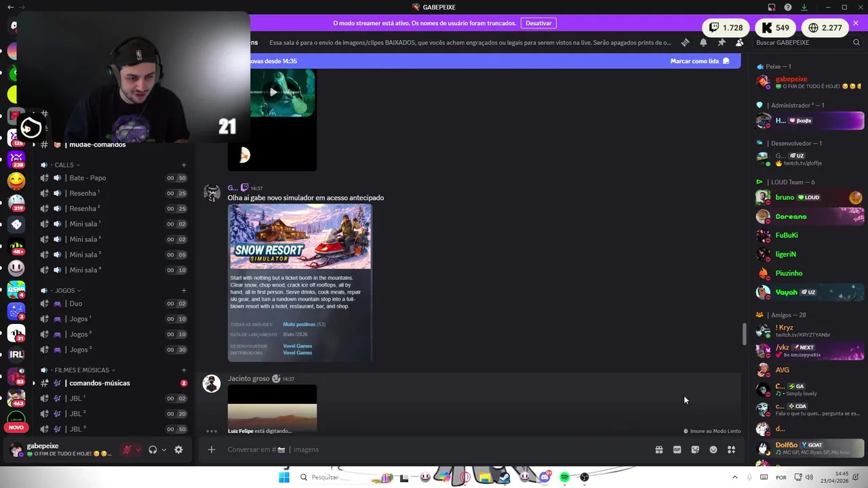The width and height of the screenshot is (868, 488).
Task: Open the gift Nitro icon
Action: (x=658, y=449)
